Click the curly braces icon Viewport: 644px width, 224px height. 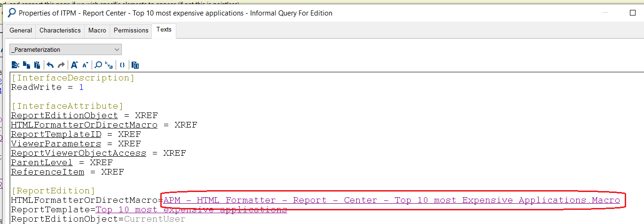(x=122, y=65)
